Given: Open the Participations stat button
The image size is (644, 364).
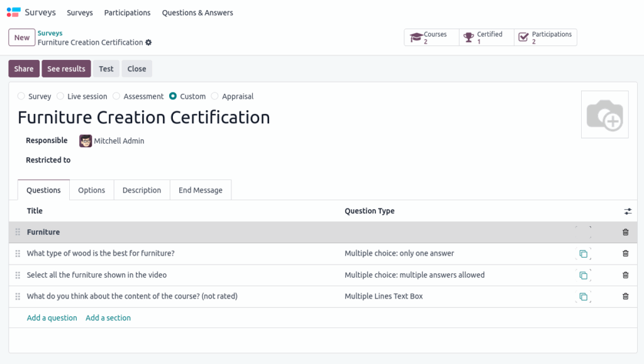Looking at the screenshot, I should (545, 37).
